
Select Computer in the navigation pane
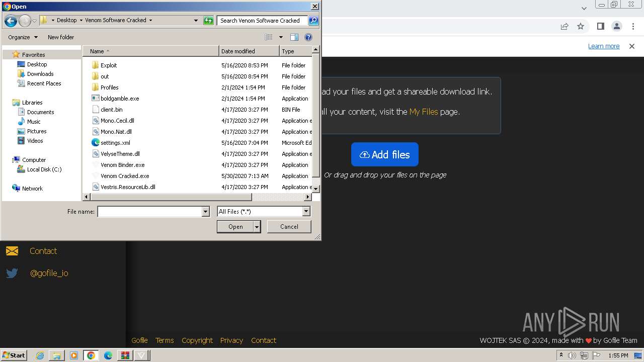point(34,160)
